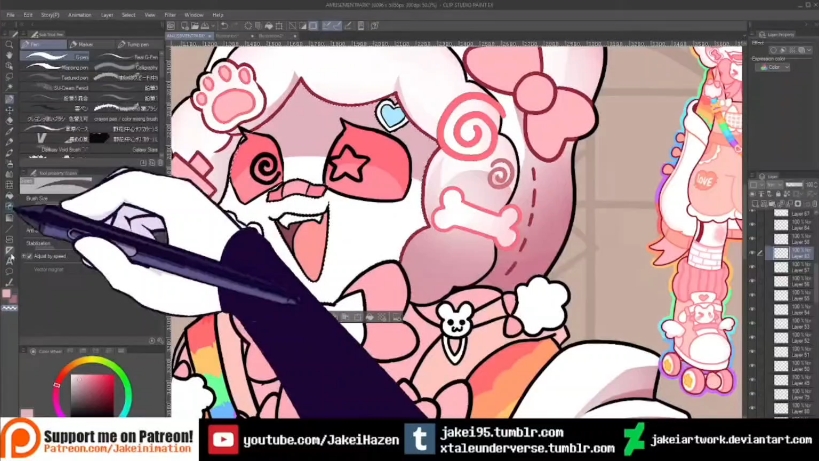Image resolution: width=819 pixels, height=461 pixels.
Task: Open the Filter menu
Action: point(170,15)
